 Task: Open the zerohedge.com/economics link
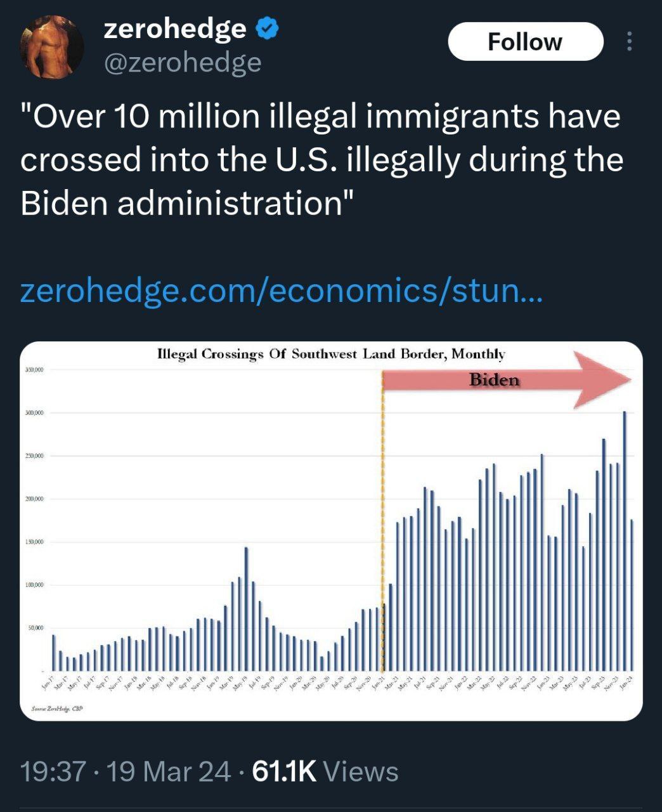pyautogui.click(x=282, y=292)
